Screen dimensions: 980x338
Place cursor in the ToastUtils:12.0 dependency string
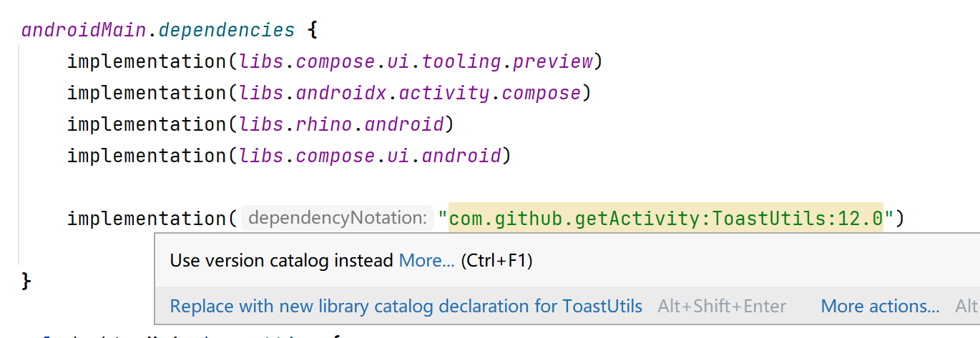point(666,218)
